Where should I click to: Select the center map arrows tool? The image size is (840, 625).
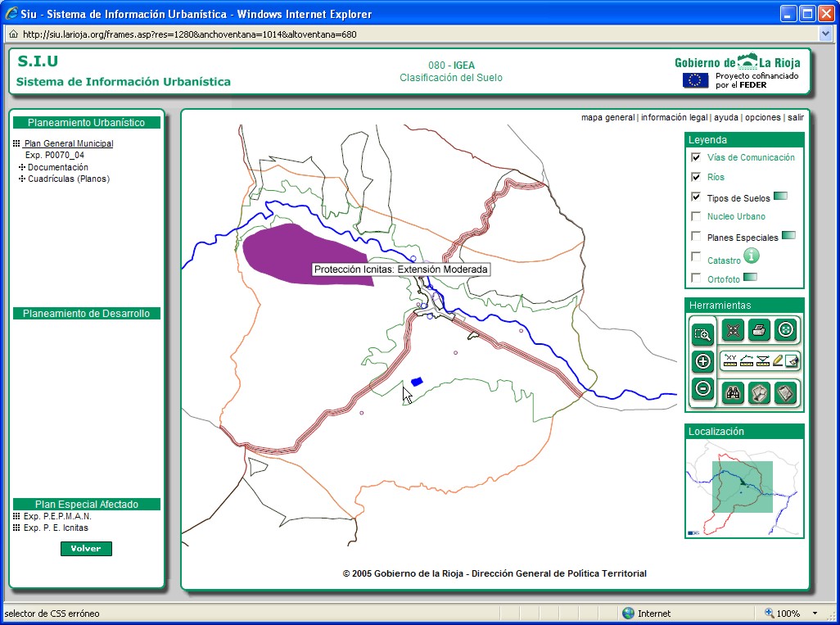pyautogui.click(x=733, y=330)
